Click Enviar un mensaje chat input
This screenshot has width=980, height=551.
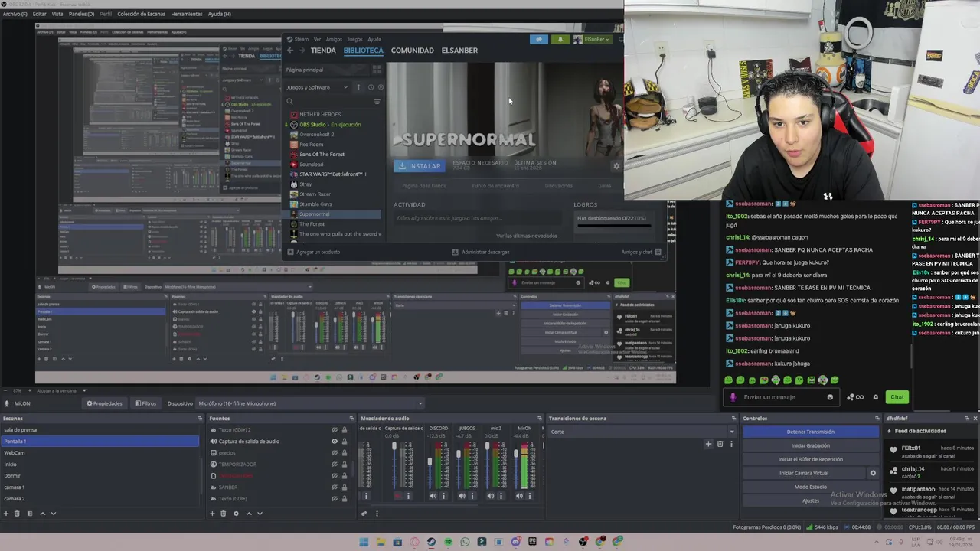[781, 397]
